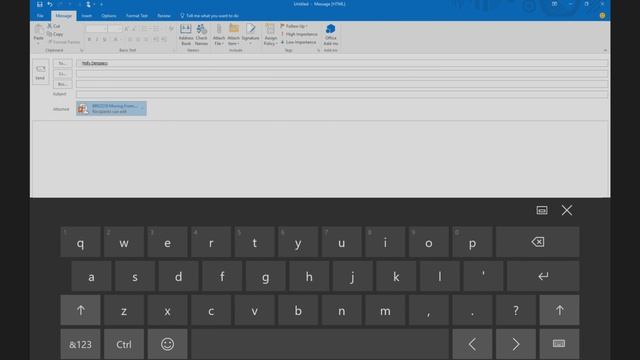640x360 pixels.
Task: Tap the left Shift arrow key
Action: [80, 310]
